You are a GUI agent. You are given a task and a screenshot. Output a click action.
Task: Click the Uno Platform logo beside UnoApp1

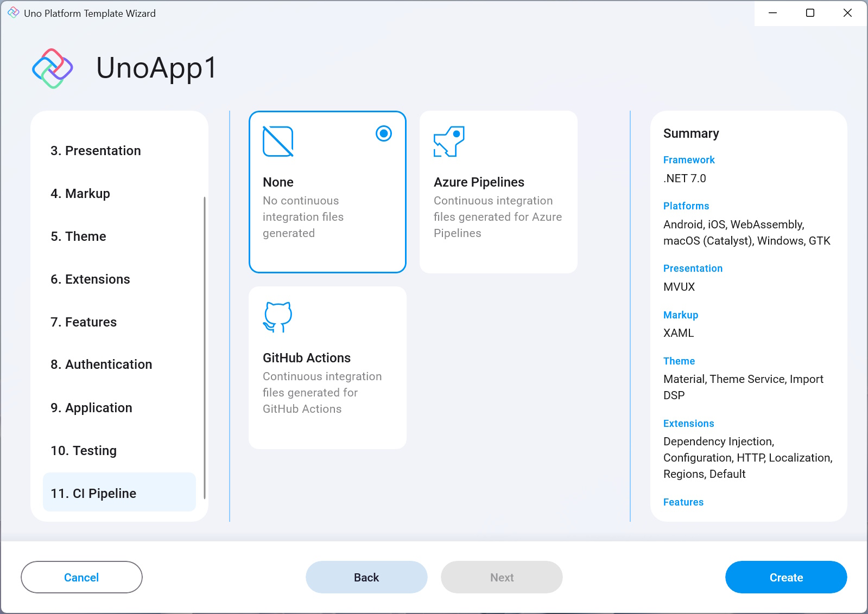[x=53, y=68]
